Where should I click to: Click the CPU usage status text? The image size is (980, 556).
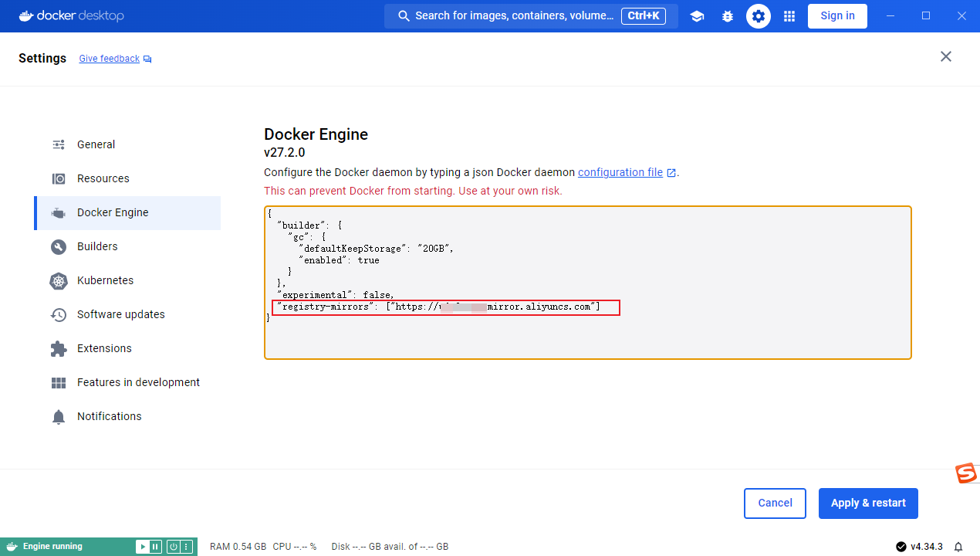tap(295, 547)
